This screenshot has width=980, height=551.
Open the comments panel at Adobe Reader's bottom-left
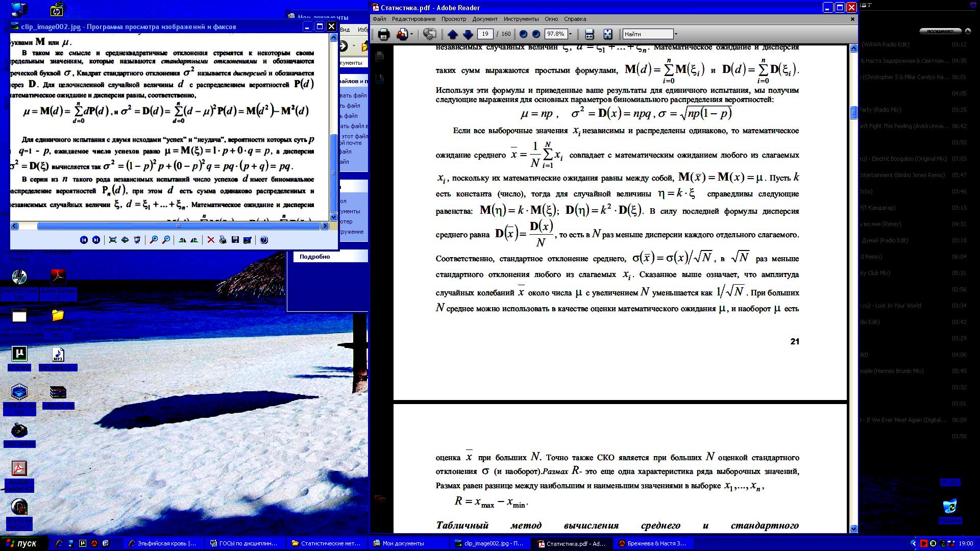[380, 498]
